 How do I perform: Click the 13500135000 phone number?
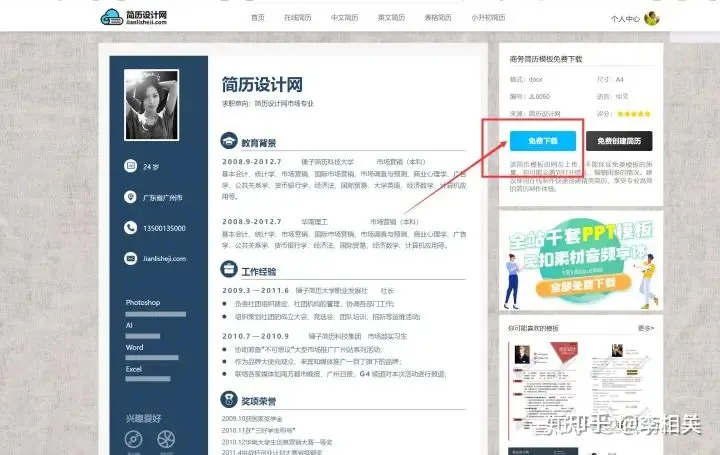164,228
